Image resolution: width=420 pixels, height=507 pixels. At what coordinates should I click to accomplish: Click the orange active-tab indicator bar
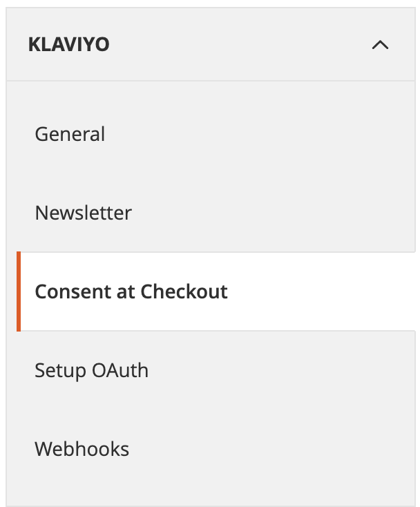(x=19, y=291)
